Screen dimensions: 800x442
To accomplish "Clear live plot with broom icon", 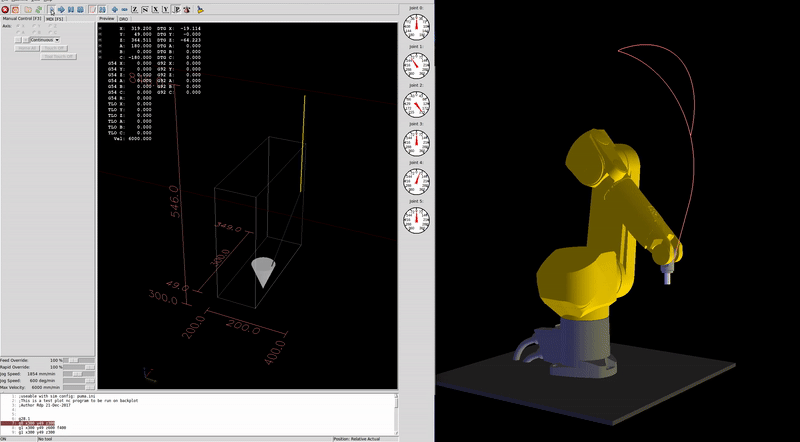I will (x=200, y=10).
